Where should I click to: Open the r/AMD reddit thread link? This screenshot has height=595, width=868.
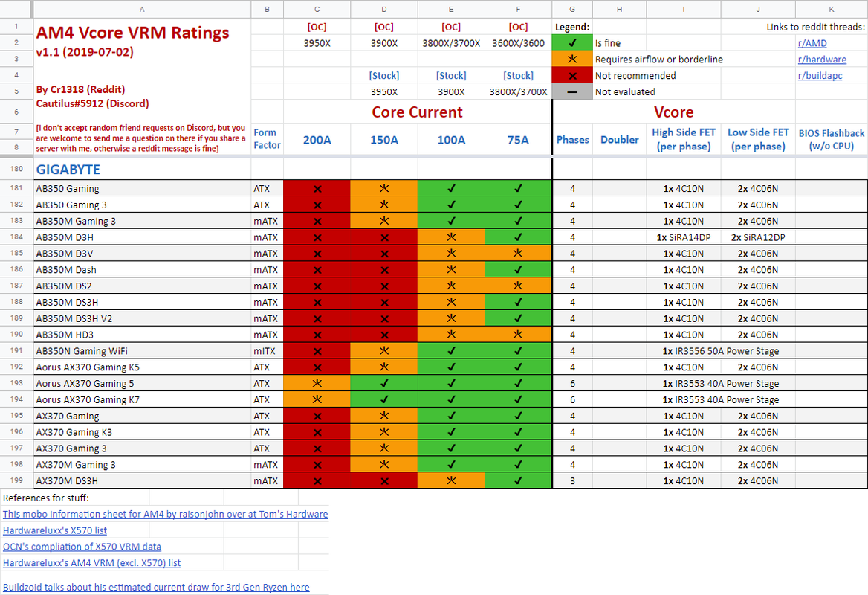pyautogui.click(x=812, y=43)
